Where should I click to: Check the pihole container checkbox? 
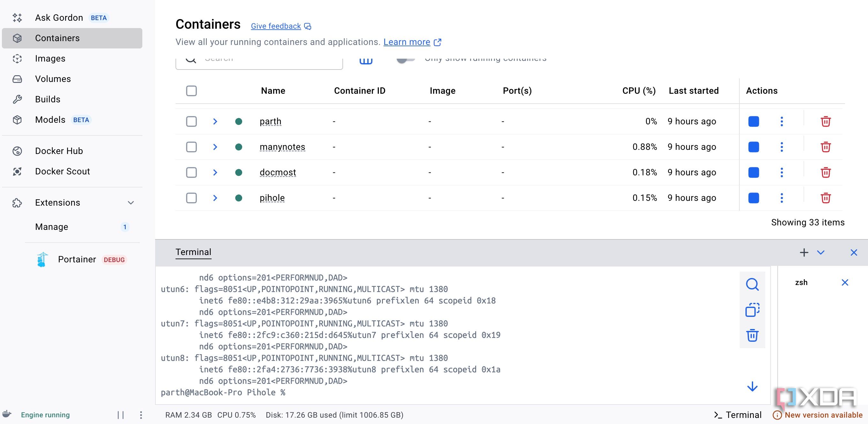191,198
